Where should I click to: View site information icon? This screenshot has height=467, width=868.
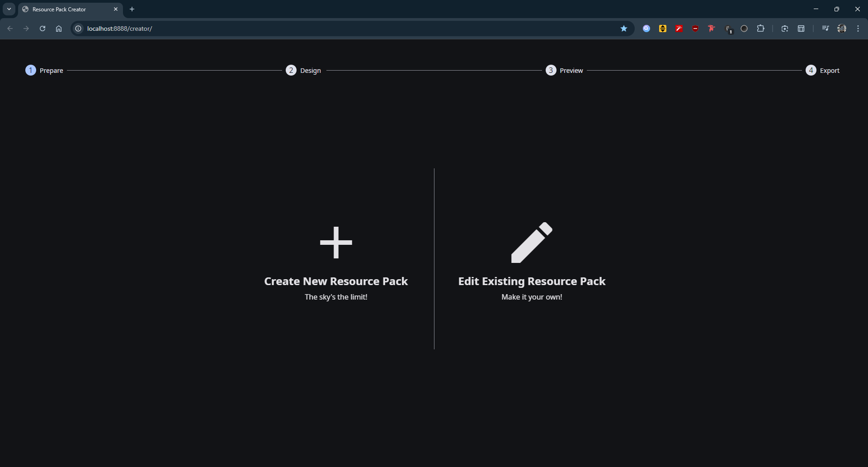pyautogui.click(x=78, y=29)
